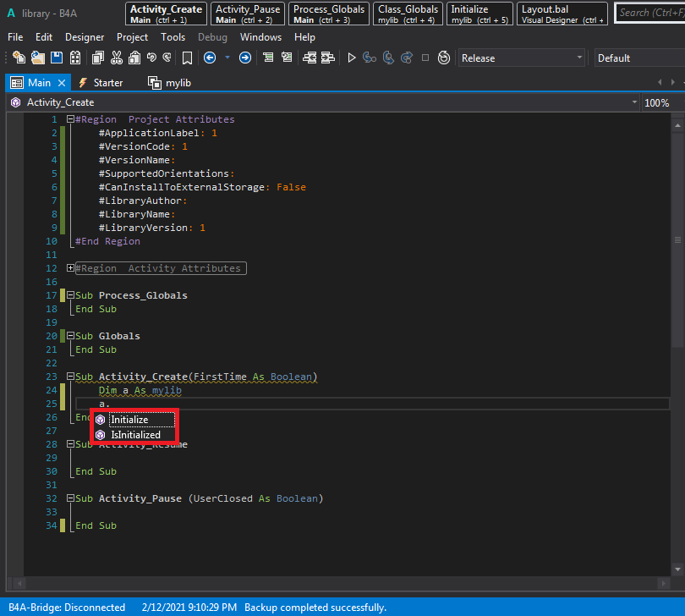This screenshot has height=616, width=685.
Task: Toggle bookmark with the bookmark icon
Action: (187, 58)
